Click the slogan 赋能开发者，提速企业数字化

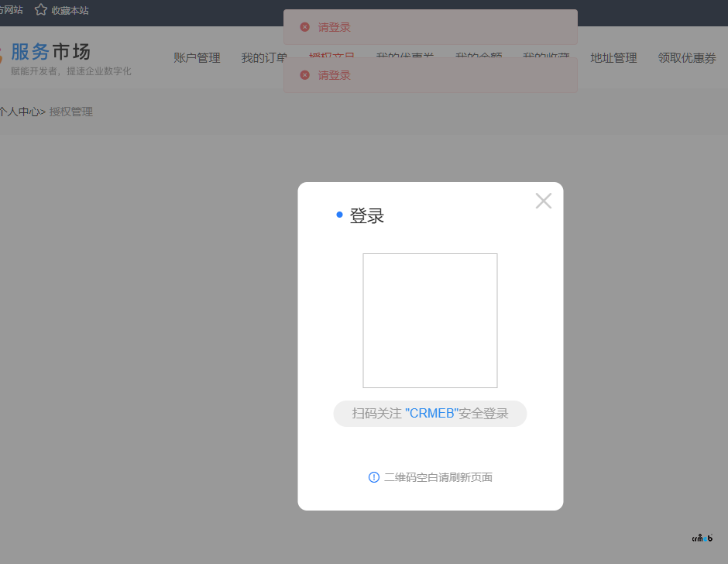tap(71, 71)
